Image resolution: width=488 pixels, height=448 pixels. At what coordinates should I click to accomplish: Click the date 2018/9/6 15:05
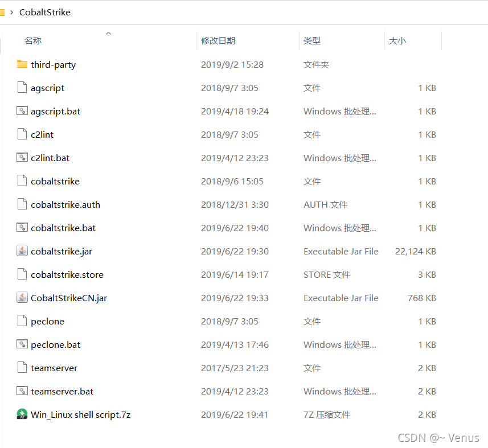tap(232, 182)
